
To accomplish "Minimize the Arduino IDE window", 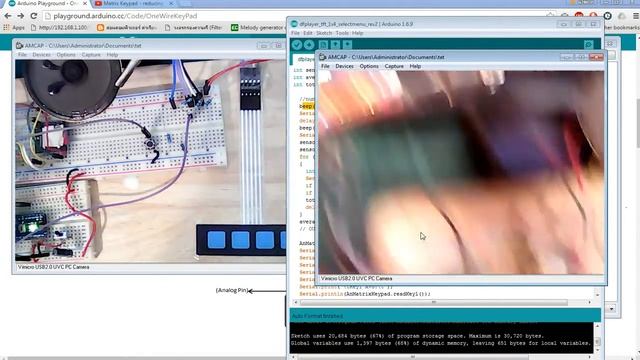I will click(564, 24).
